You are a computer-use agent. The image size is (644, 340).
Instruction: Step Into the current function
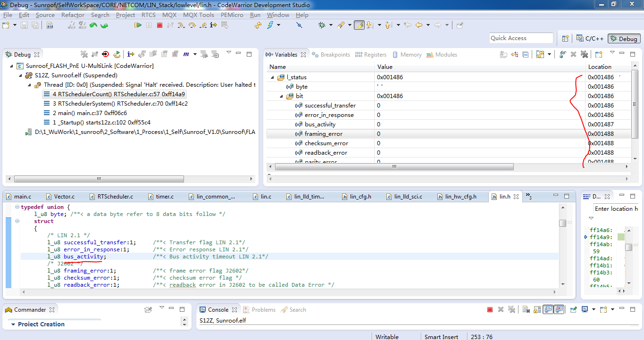181,25
